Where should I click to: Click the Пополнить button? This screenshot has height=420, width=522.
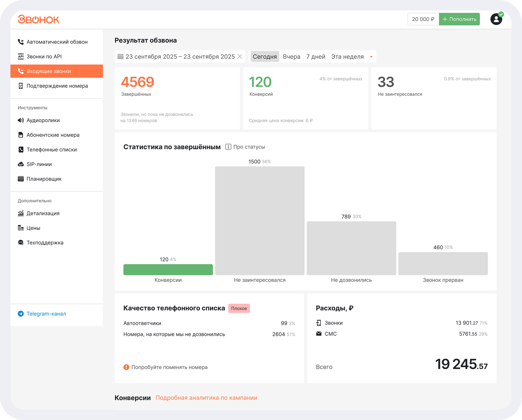click(x=459, y=19)
